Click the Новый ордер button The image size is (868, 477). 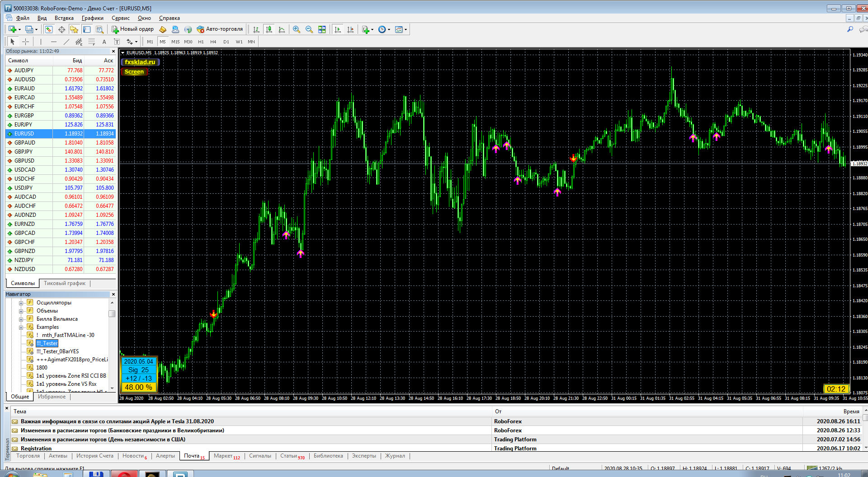(133, 29)
